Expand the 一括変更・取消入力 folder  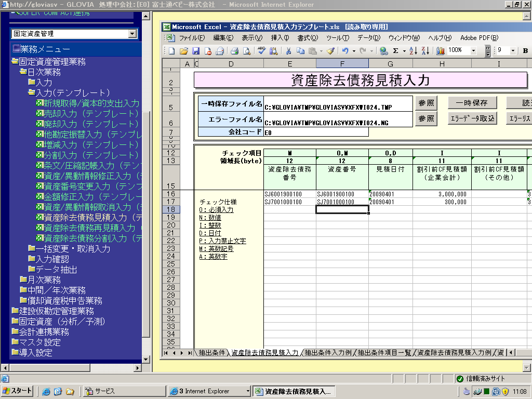[32, 248]
